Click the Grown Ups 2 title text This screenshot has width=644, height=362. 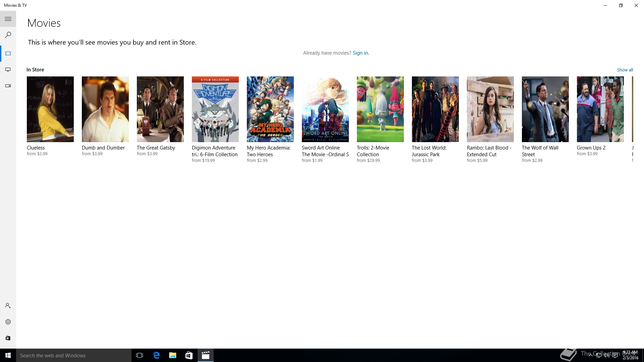point(591,148)
